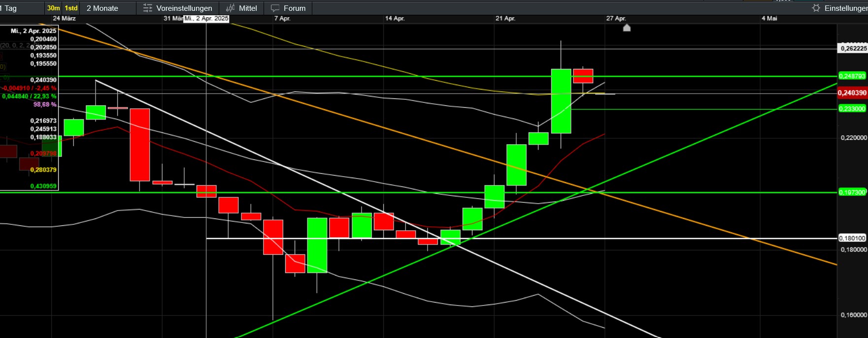Click the 27 Apr. date label
The image size is (868, 338).
(616, 18)
